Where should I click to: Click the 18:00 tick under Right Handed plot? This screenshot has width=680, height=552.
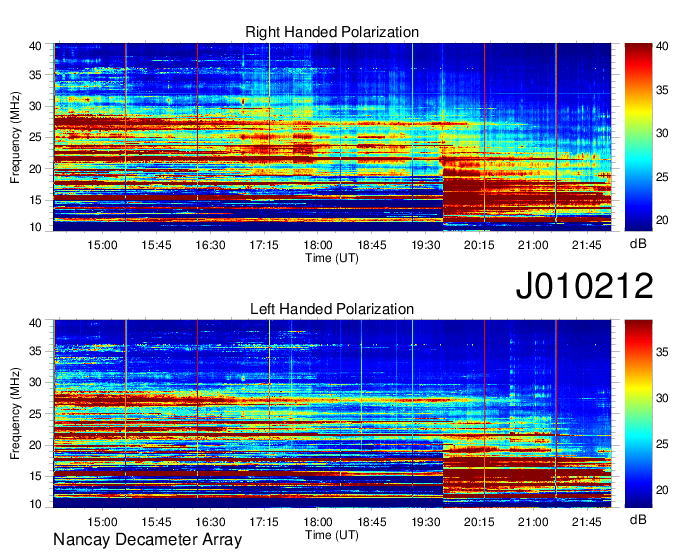coord(318,245)
